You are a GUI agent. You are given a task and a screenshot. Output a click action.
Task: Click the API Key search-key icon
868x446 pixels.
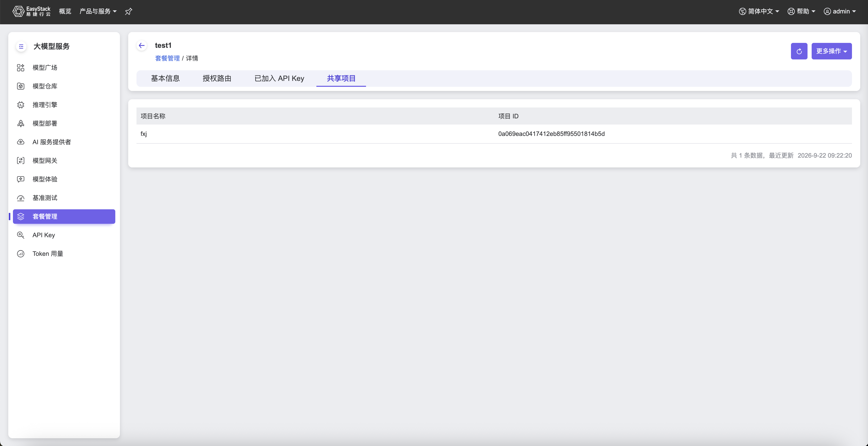[21, 235]
